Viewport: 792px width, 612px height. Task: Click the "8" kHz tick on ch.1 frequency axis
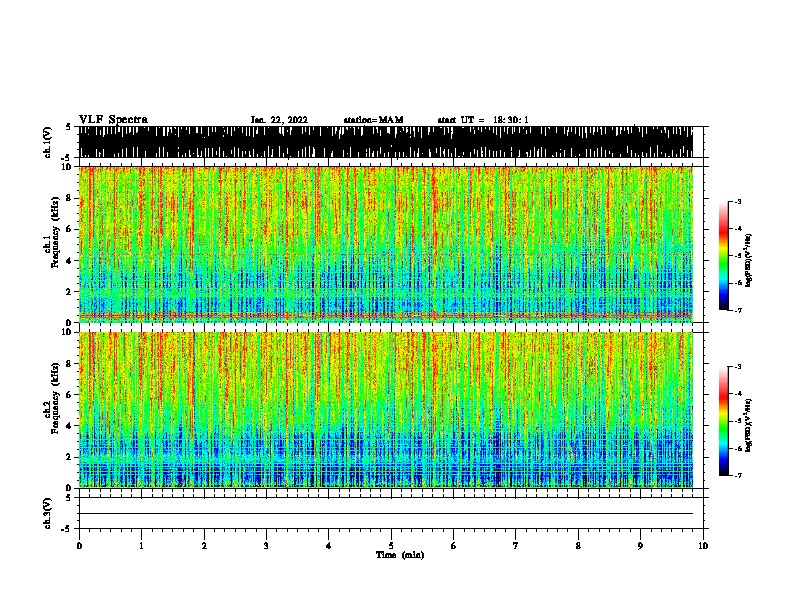69,198
